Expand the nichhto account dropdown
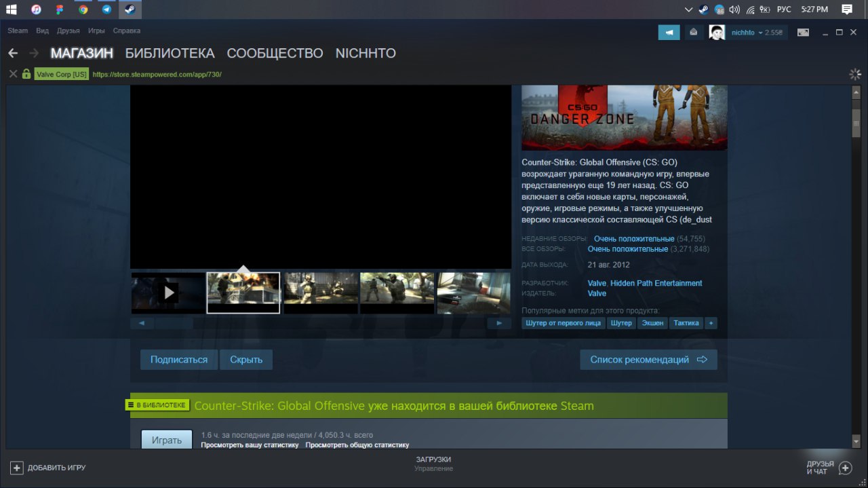Screen dimensions: 868x488 [x=760, y=33]
